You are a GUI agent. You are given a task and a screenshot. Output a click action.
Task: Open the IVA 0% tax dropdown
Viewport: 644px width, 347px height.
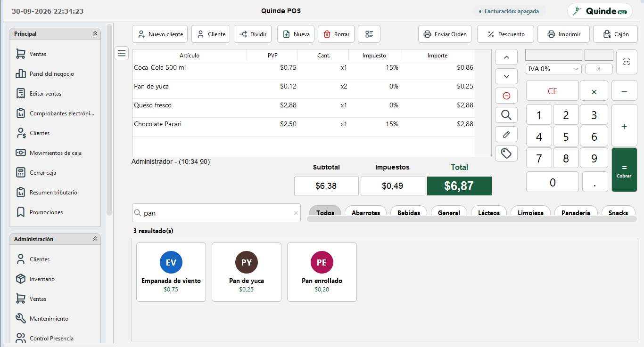pyautogui.click(x=553, y=69)
